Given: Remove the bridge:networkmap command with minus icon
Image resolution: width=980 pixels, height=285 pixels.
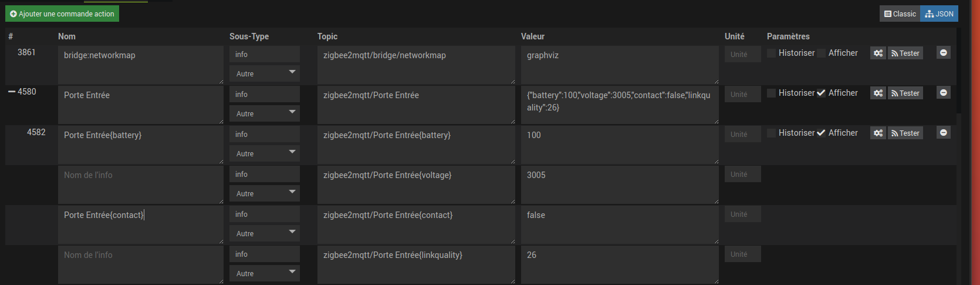Looking at the screenshot, I should click(943, 53).
